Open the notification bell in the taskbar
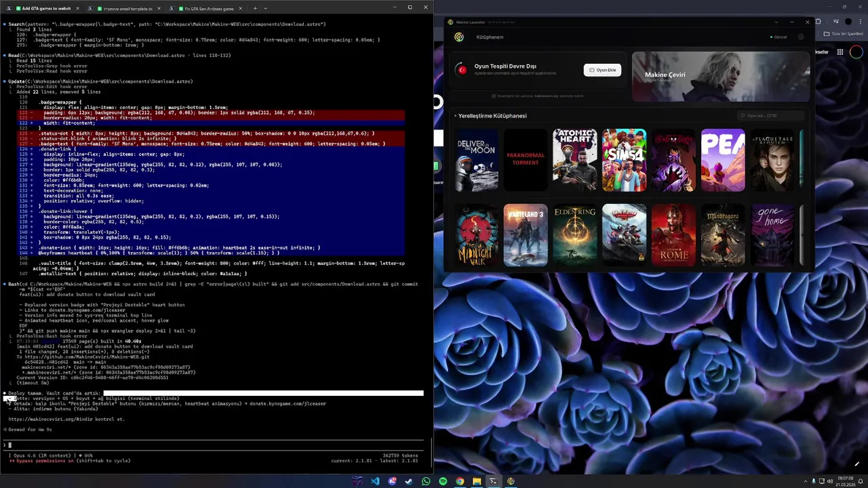Image resolution: width=868 pixels, height=488 pixels. [x=861, y=481]
